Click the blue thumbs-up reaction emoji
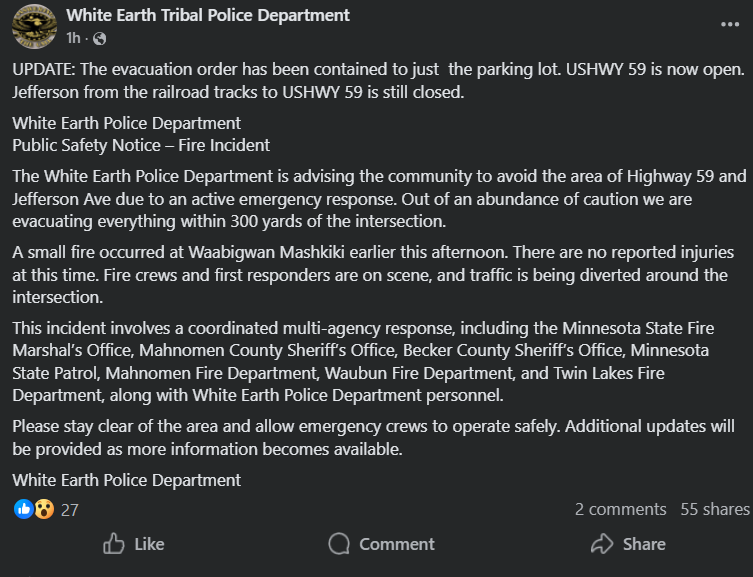Screen dimensions: 753x577 (x=24, y=509)
